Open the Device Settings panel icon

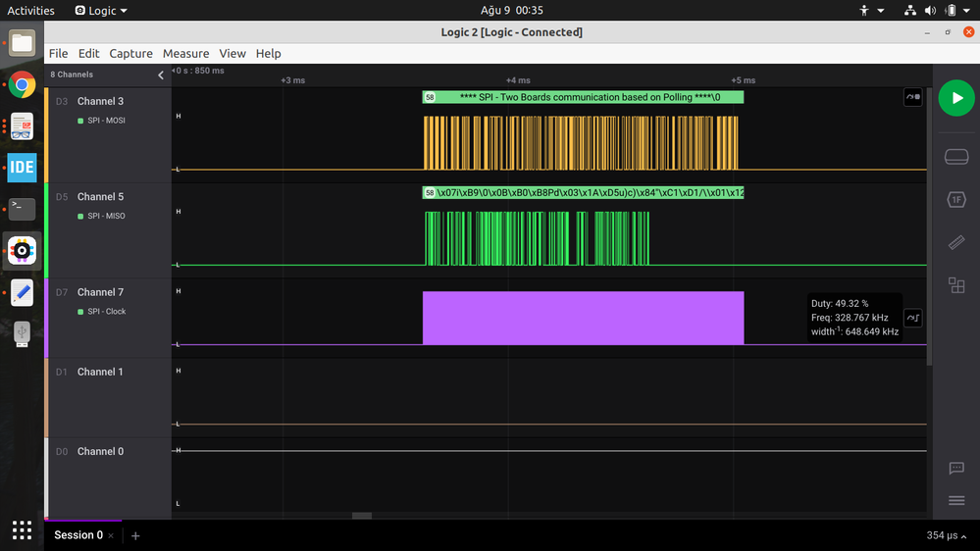[x=956, y=156]
